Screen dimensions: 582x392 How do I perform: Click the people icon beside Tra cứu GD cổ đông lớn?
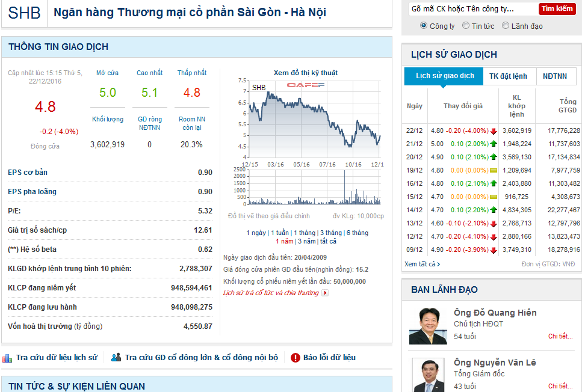pyautogui.click(x=116, y=358)
